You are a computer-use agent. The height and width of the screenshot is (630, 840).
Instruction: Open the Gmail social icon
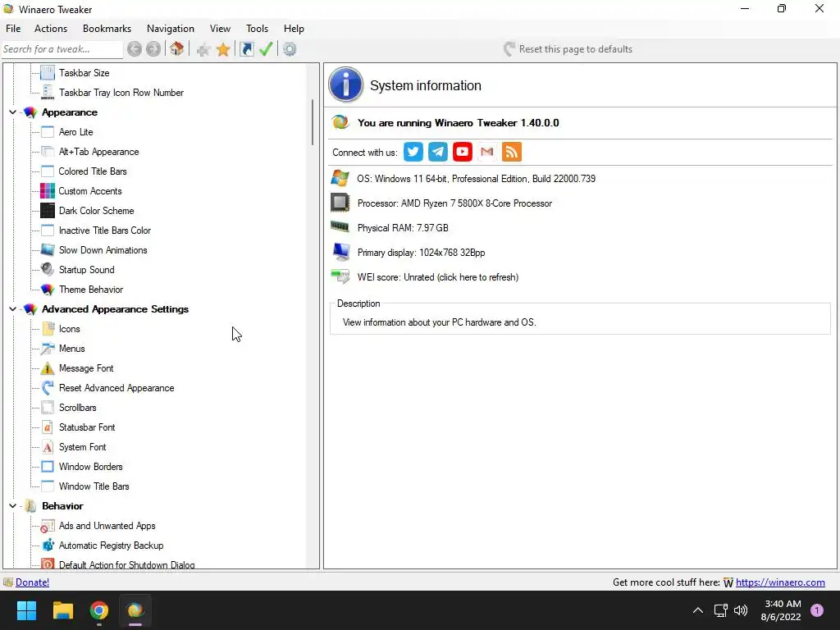tap(487, 152)
